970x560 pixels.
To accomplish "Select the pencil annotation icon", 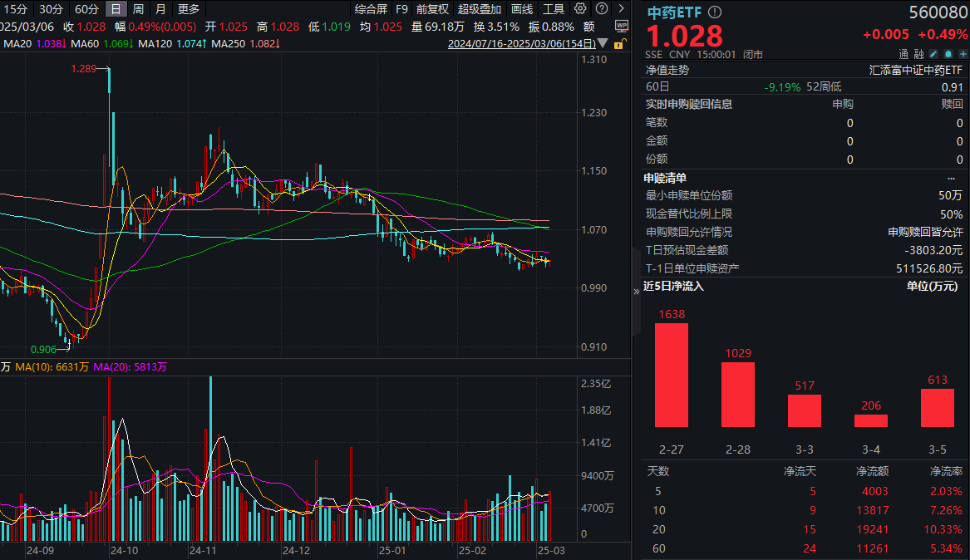I will (x=933, y=53).
